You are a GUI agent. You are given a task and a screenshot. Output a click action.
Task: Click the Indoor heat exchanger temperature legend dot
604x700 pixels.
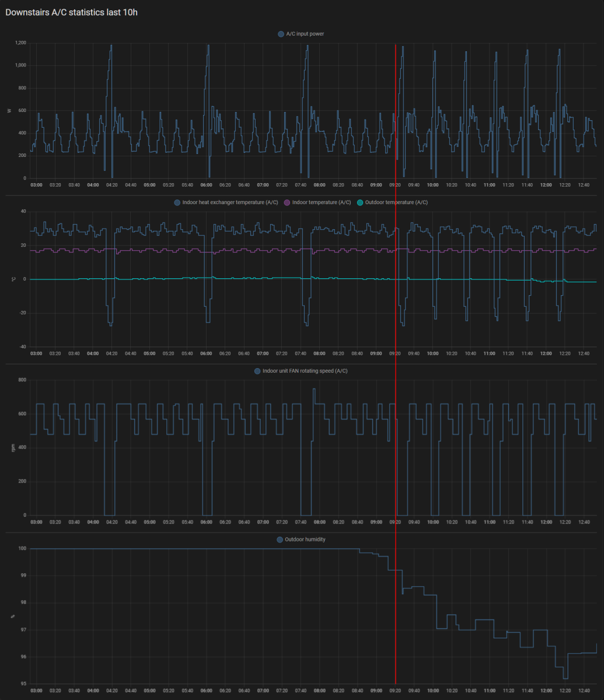point(177,202)
